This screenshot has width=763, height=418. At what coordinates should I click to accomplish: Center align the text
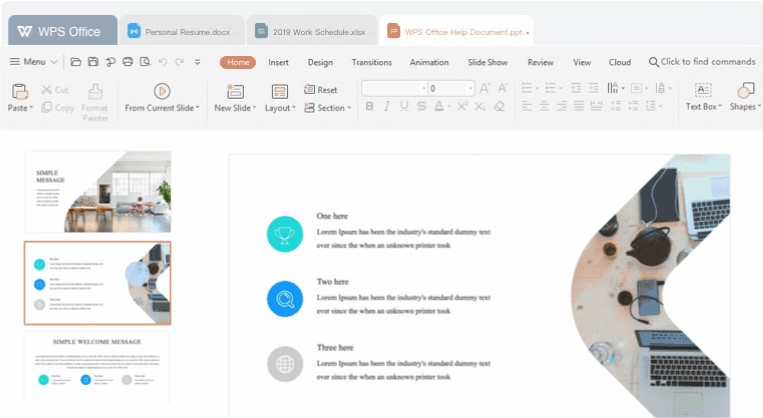[x=544, y=106]
